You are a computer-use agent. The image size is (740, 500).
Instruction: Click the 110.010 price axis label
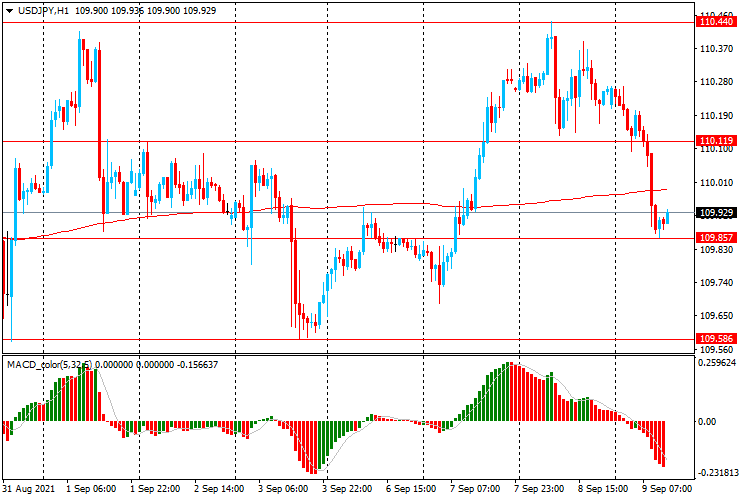pyautogui.click(x=716, y=183)
